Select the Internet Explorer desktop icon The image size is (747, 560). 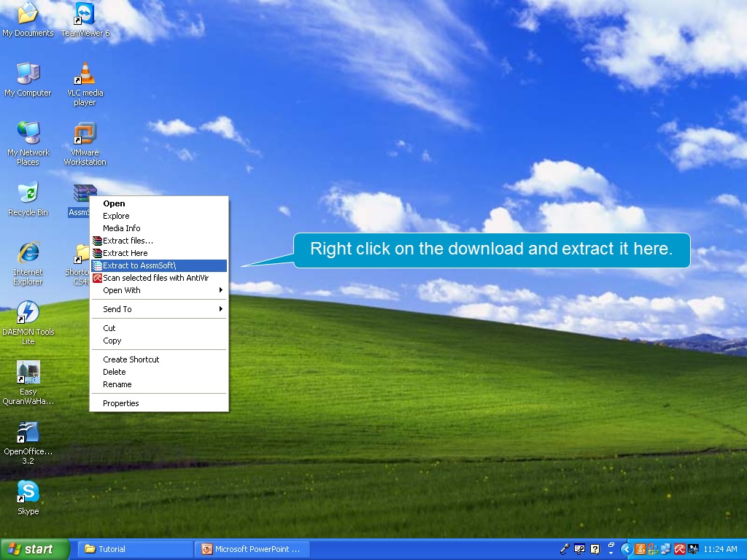pyautogui.click(x=28, y=262)
